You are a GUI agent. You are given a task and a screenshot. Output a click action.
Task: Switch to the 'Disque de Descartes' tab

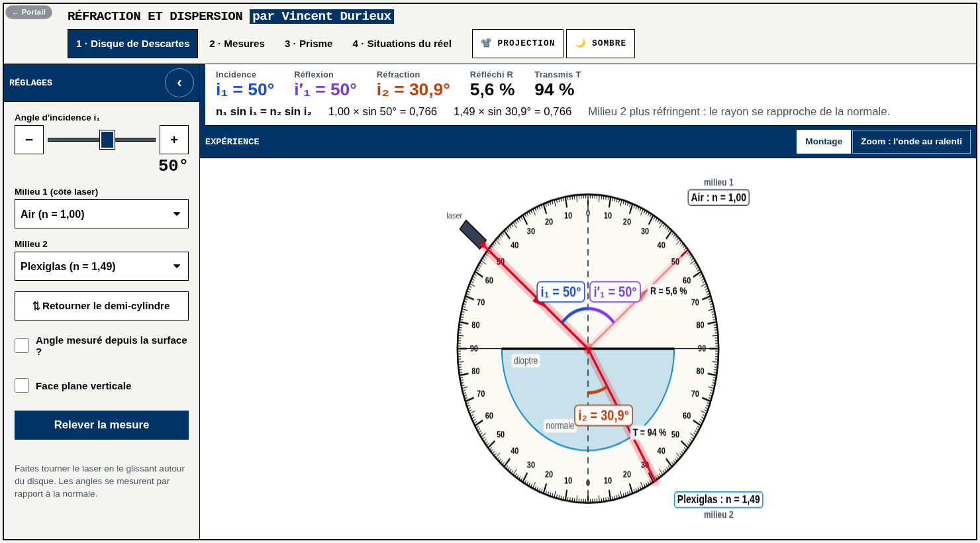tap(132, 44)
